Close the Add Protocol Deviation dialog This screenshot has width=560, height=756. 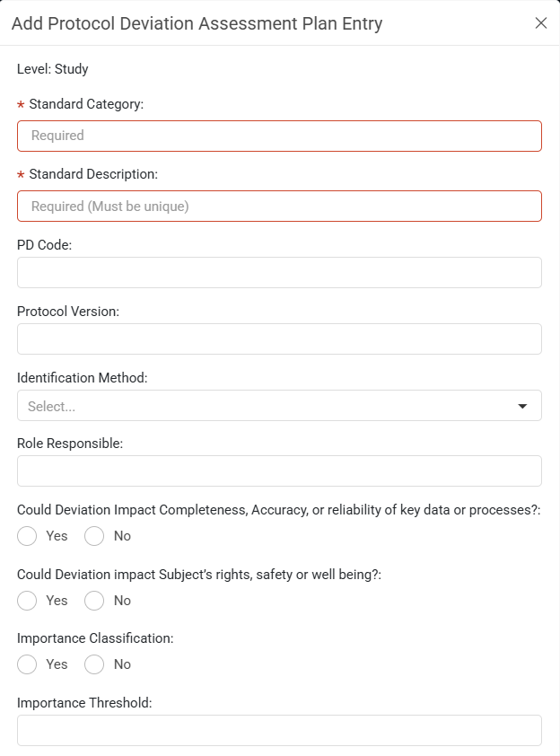pyautogui.click(x=541, y=22)
